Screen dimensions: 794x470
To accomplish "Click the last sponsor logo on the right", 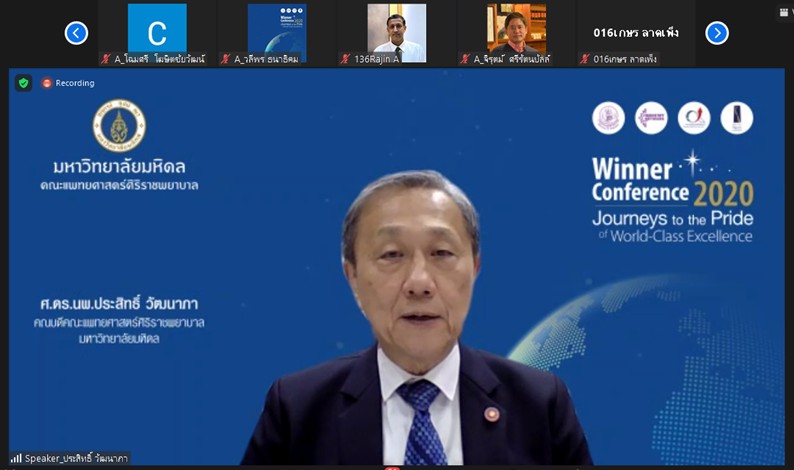I will pyautogui.click(x=737, y=118).
